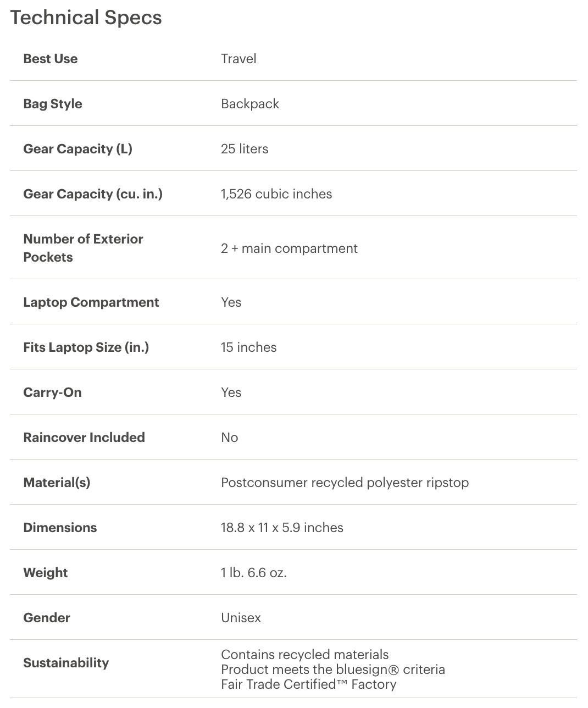The height and width of the screenshot is (708, 588).
Task: Click the Backpack value
Action: pyautogui.click(x=250, y=104)
